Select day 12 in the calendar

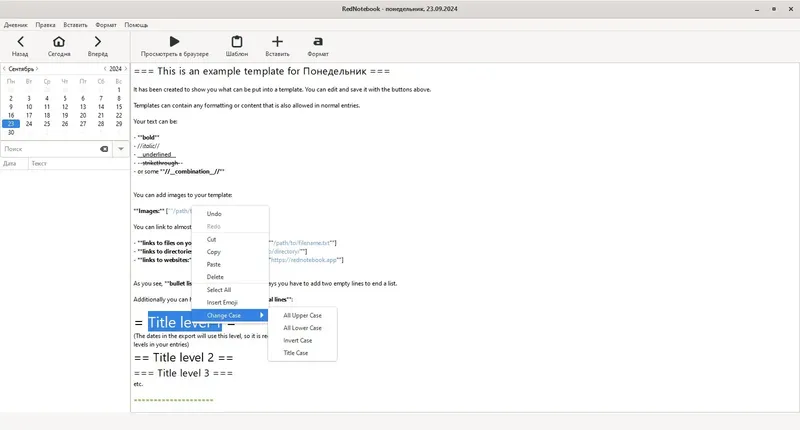pos(65,107)
